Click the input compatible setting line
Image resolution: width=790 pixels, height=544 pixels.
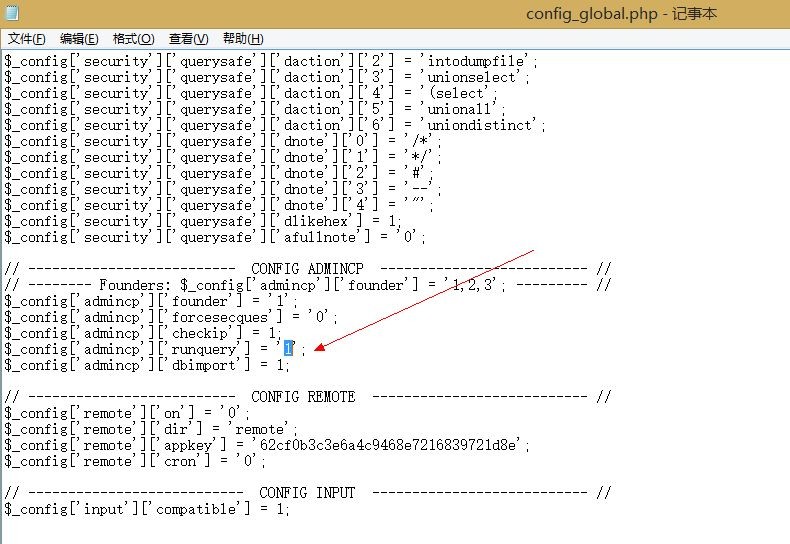click(147, 509)
